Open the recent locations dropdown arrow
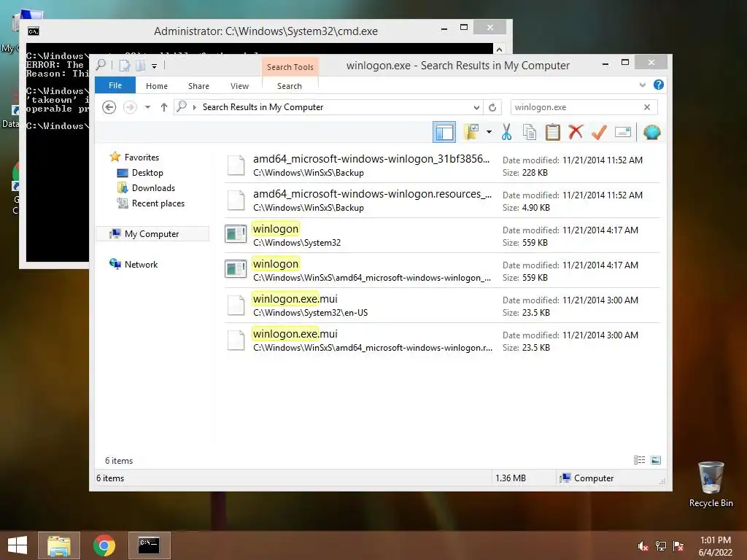This screenshot has height=560, width=747. click(147, 107)
